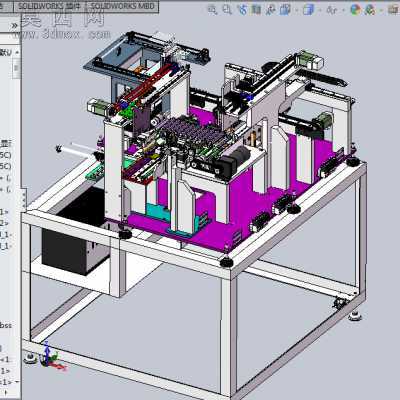
Task: Click the panel splitter grip handle
Action: point(23,199)
